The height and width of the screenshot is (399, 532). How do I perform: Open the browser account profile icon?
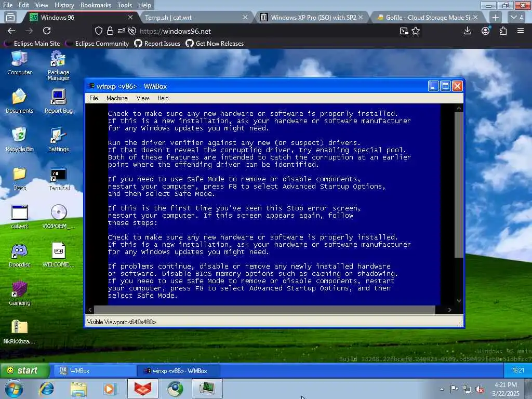click(x=486, y=31)
